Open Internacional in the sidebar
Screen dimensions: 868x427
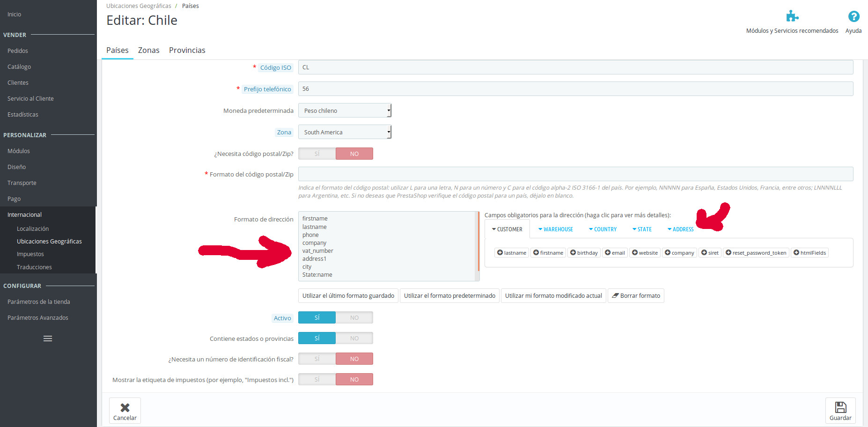pyautogui.click(x=24, y=214)
